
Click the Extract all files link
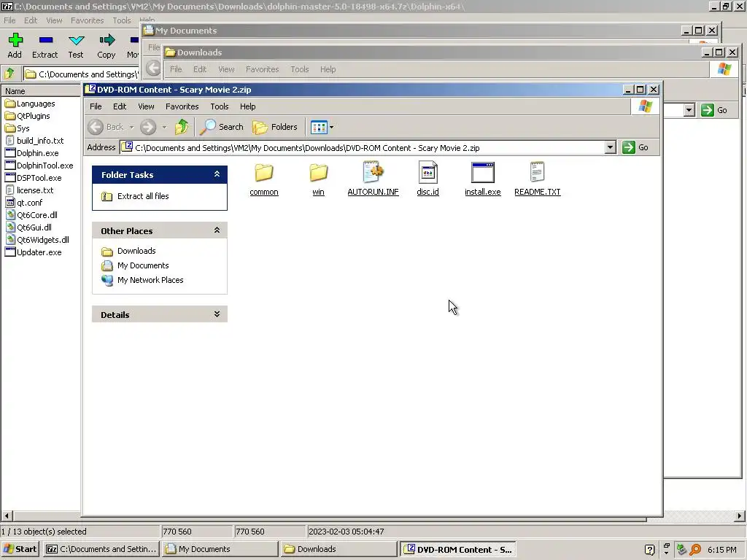coord(143,196)
